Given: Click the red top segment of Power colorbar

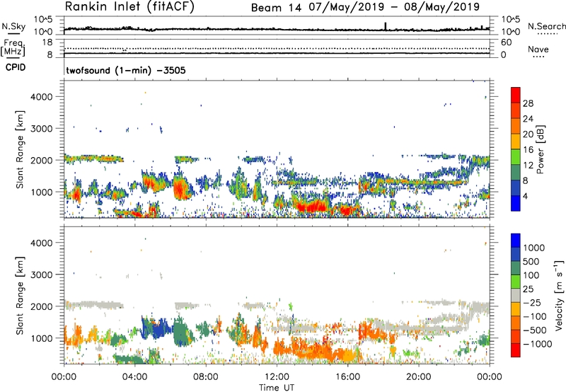Looking at the screenshot, I should [516, 95].
